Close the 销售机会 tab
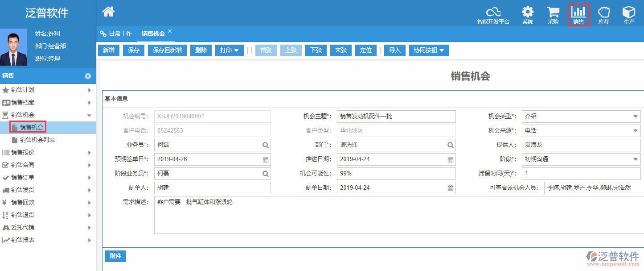Image resolution: width=644 pixels, height=271 pixels. click(170, 31)
